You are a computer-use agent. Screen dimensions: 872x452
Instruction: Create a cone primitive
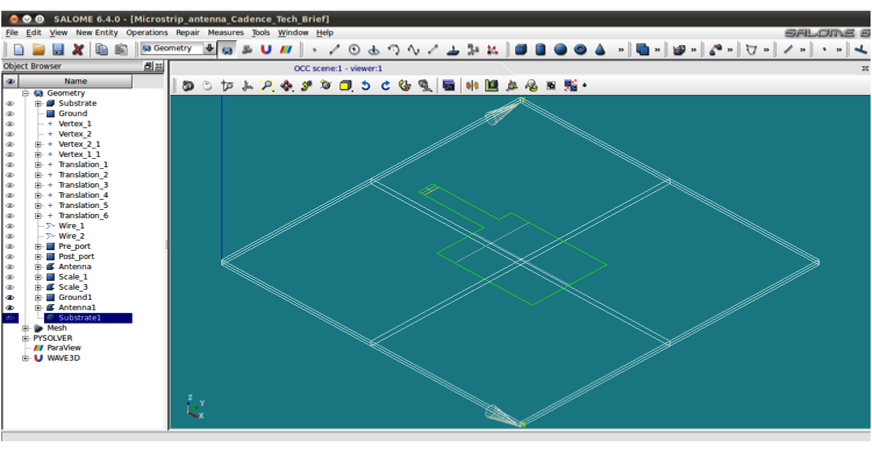pyautogui.click(x=600, y=49)
